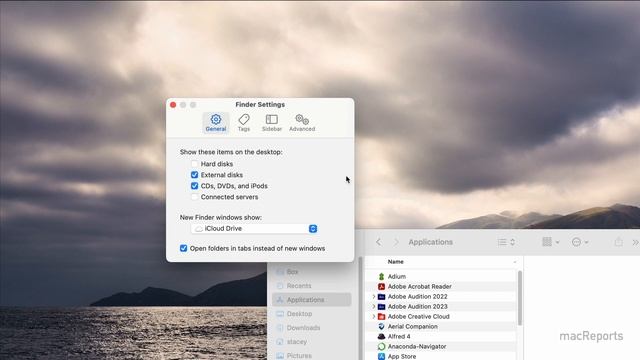Switch to the General settings tab

point(216,122)
